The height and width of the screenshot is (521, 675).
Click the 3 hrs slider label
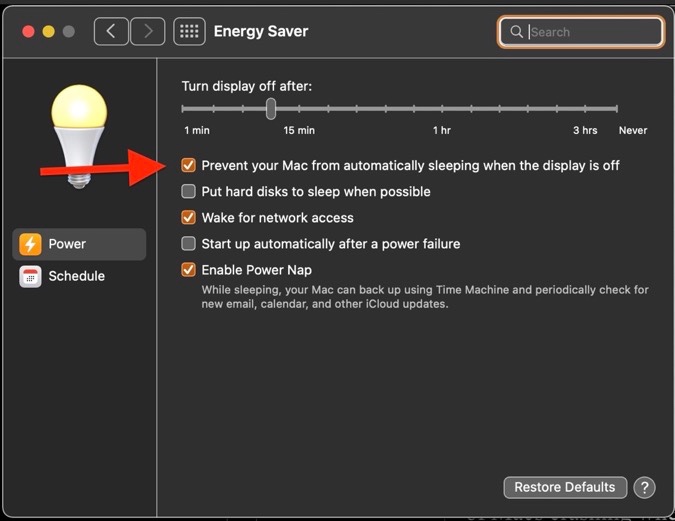[585, 130]
